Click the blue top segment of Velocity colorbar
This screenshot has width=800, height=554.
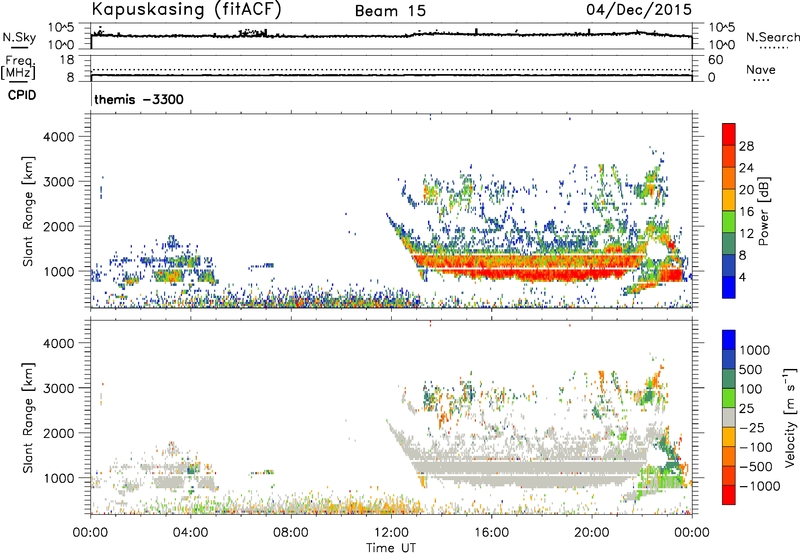point(729,340)
